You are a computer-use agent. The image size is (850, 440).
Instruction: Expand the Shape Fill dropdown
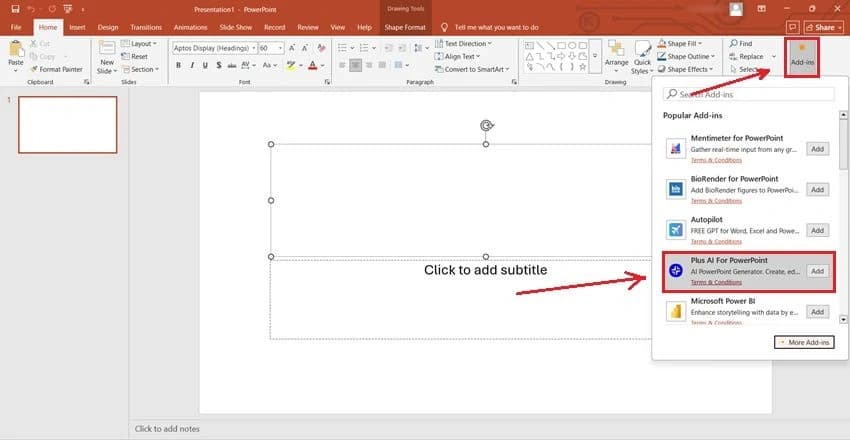coord(680,43)
